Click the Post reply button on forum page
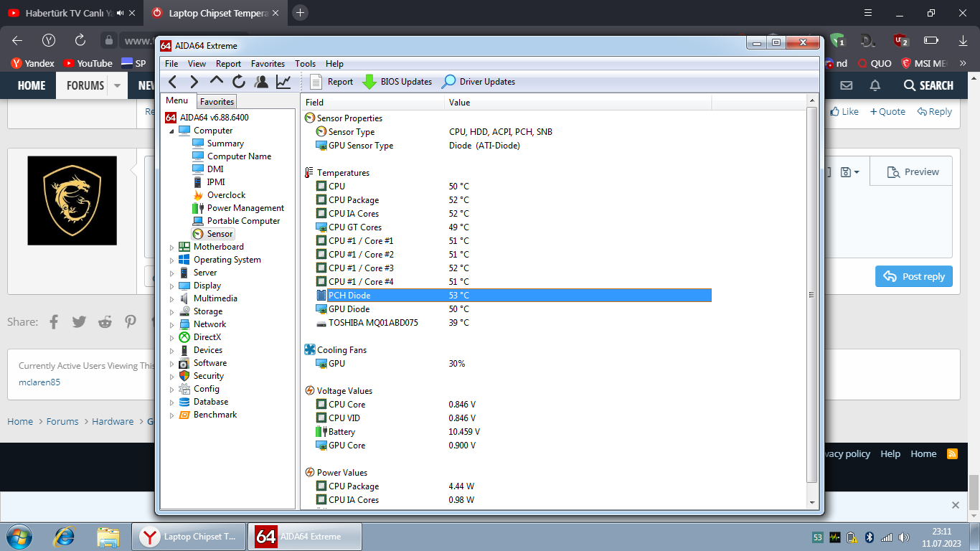Viewport: 980px width, 551px height. pyautogui.click(x=914, y=277)
